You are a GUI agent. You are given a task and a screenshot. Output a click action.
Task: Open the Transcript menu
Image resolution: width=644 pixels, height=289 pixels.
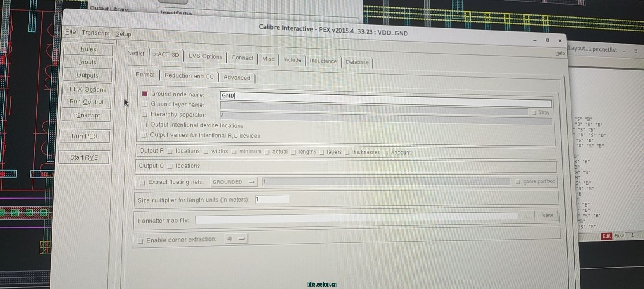click(x=95, y=33)
